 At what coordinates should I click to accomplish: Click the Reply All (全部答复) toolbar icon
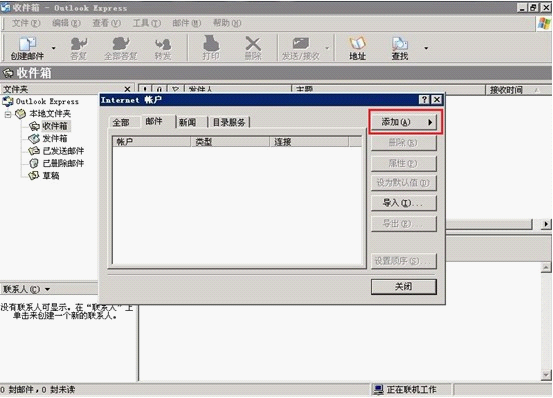[121, 48]
